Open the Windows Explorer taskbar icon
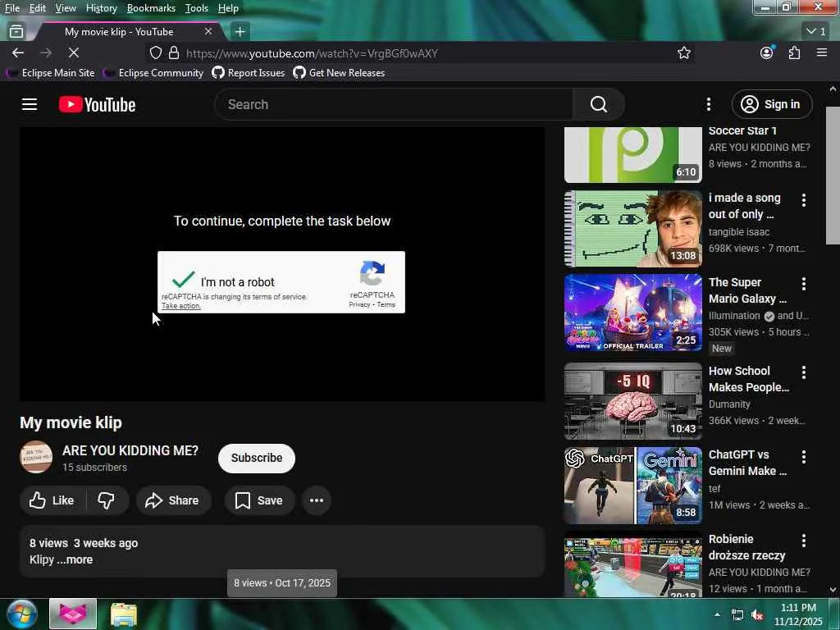840x630 pixels. pyautogui.click(x=124, y=614)
